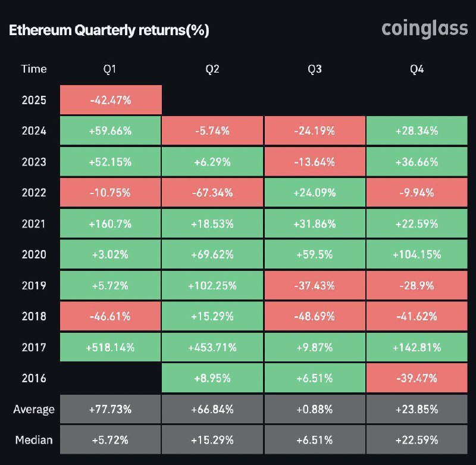Click the Time column header
This screenshot has height=465, width=476.
(34, 69)
